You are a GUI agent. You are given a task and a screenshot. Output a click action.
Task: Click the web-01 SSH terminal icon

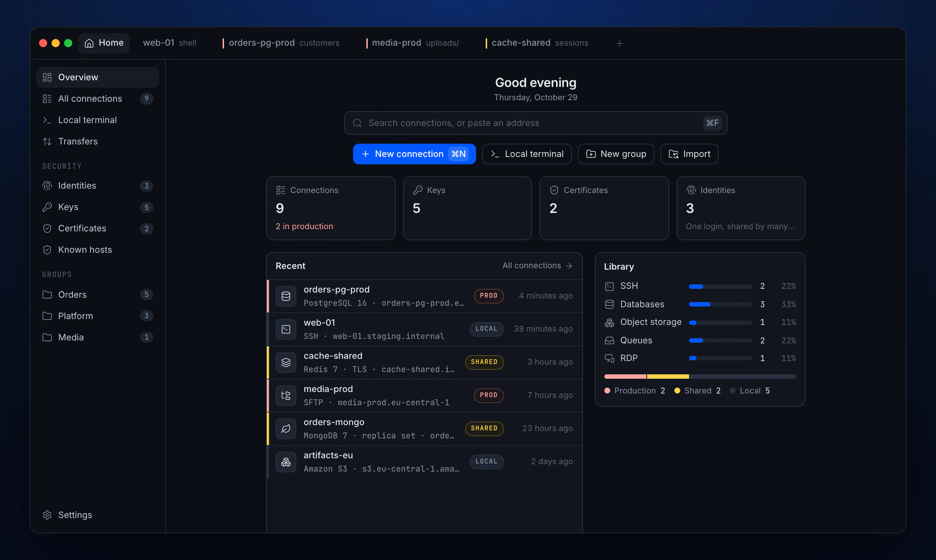click(286, 329)
